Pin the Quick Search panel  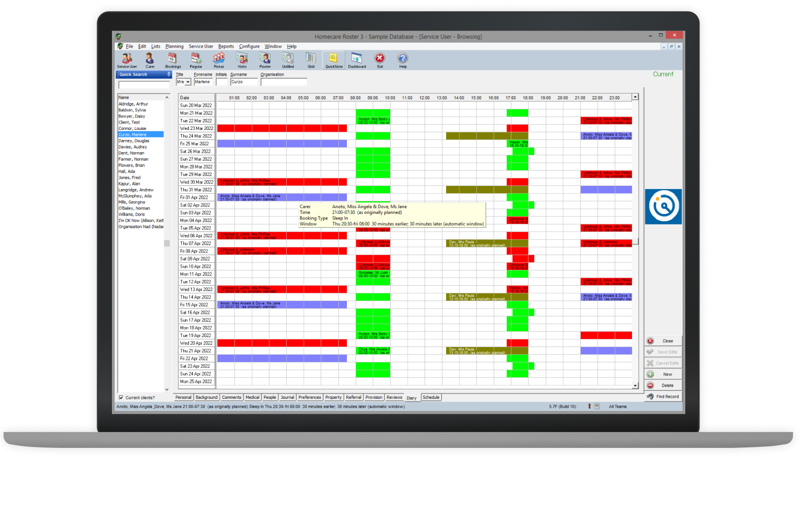(x=168, y=74)
